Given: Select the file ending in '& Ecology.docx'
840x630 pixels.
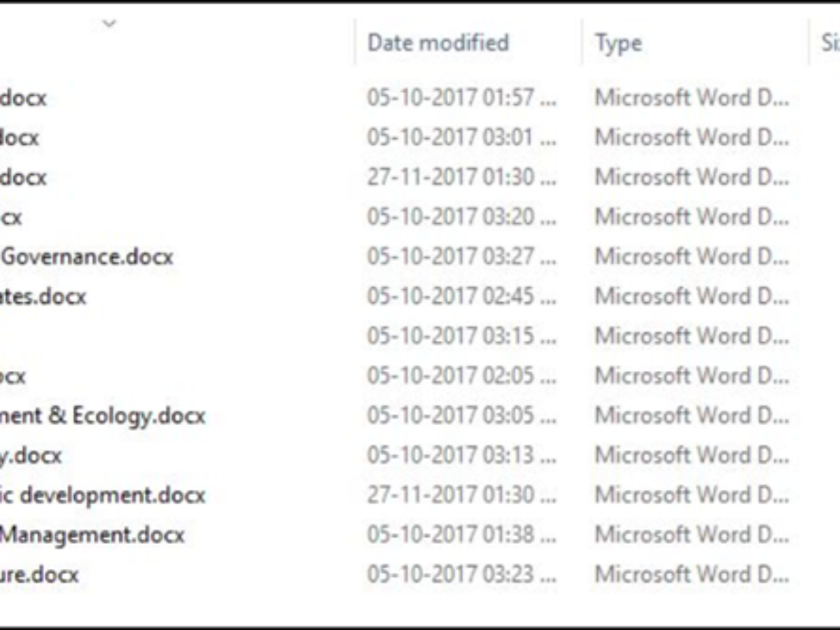Looking at the screenshot, I should [x=103, y=416].
